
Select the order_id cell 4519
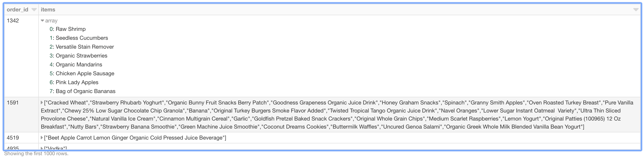[13, 138]
